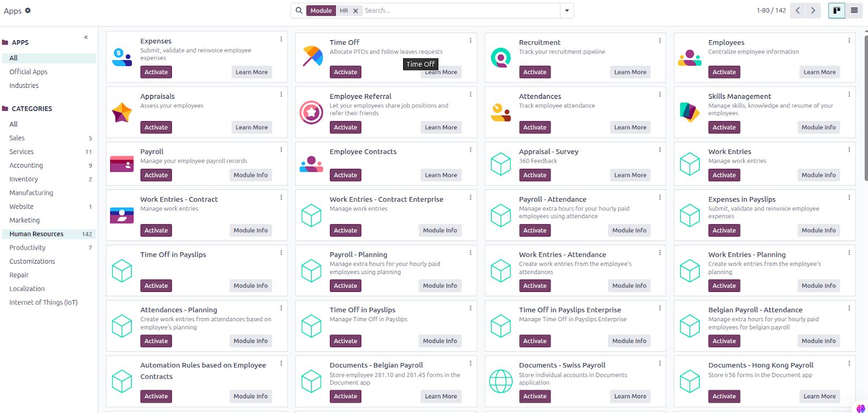Screen dimensions: 868x413
Task: Select Official Apps in sidebar
Action: 28,72
